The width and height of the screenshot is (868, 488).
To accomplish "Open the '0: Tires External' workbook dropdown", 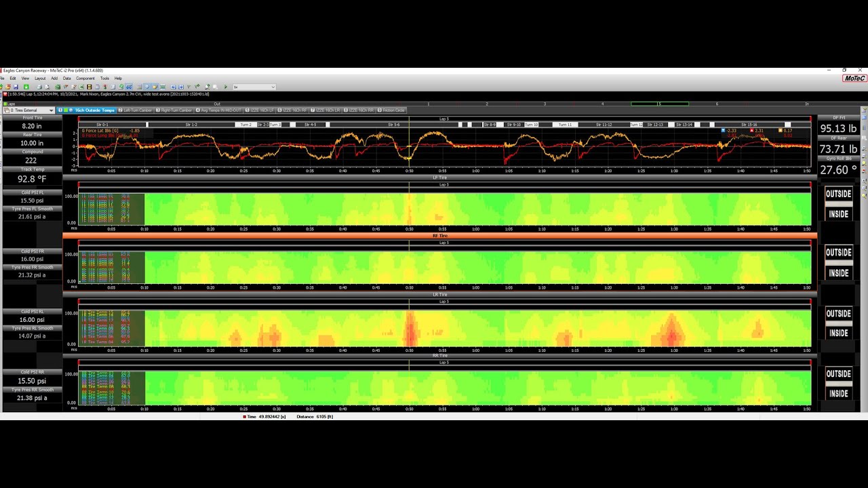I will [x=29, y=110].
